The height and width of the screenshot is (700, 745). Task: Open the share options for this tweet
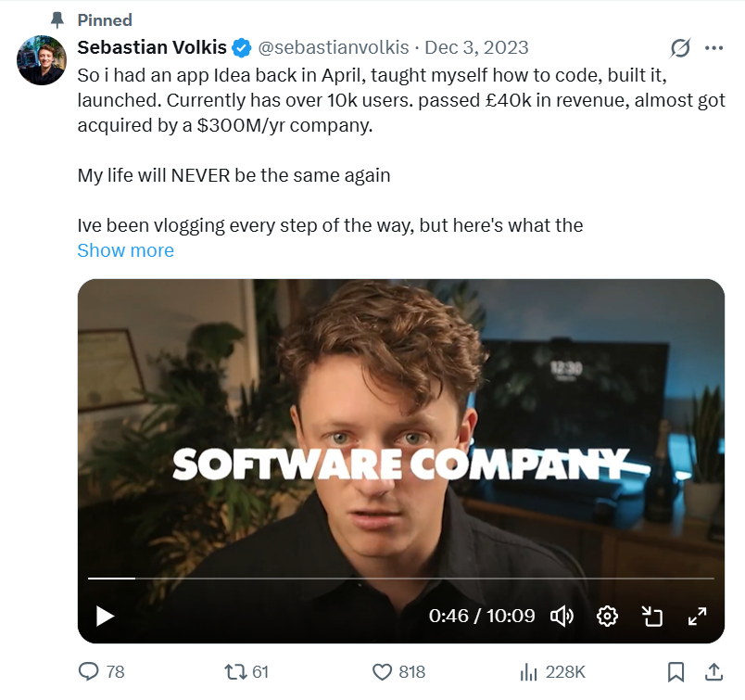pyautogui.click(x=713, y=671)
